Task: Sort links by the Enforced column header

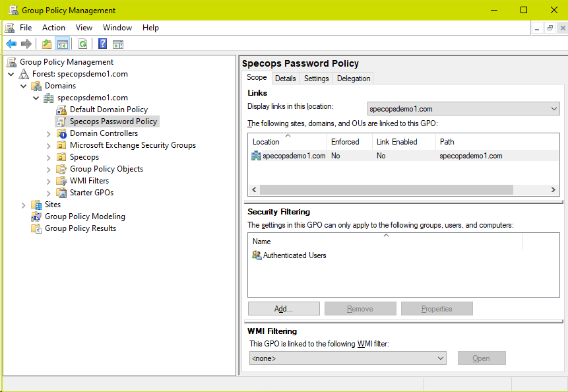Action: click(350, 142)
